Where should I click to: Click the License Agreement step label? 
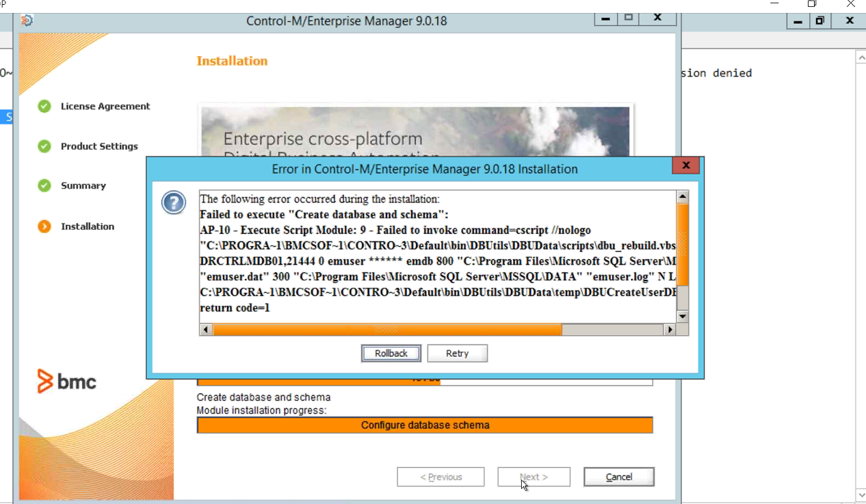tap(105, 106)
